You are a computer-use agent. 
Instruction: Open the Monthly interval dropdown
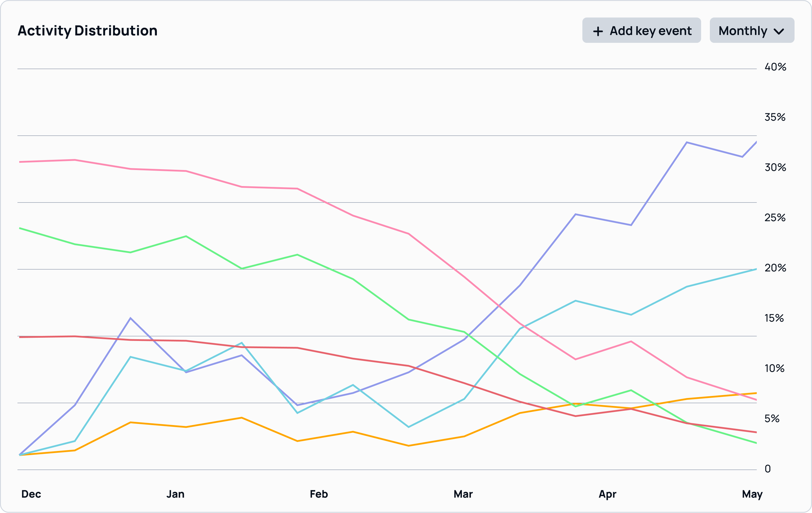tap(752, 30)
